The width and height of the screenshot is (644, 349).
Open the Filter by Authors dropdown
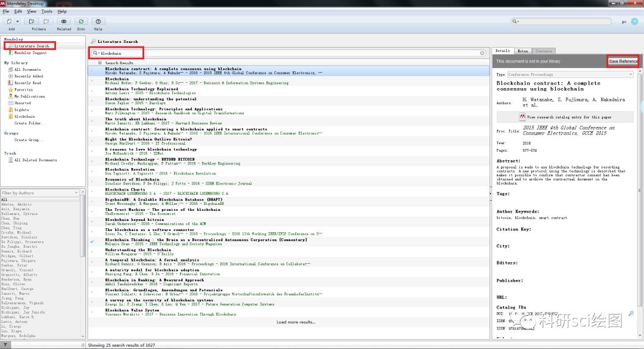point(40,193)
